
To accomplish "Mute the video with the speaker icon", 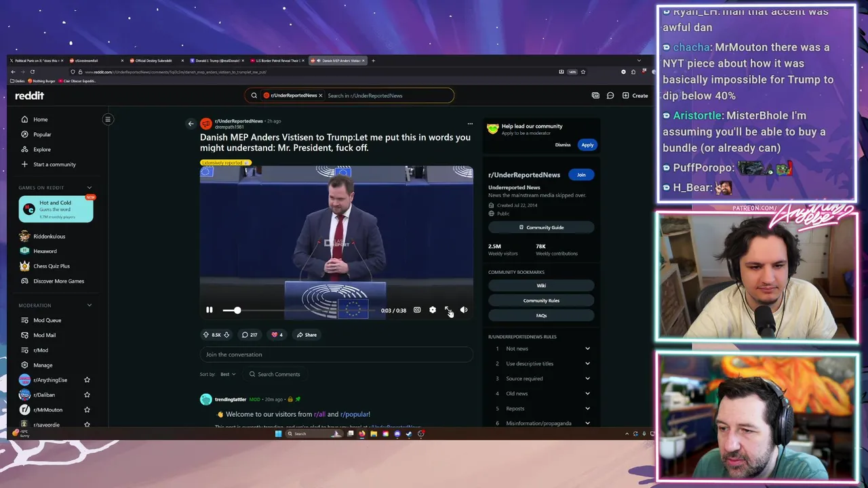I will (x=464, y=310).
